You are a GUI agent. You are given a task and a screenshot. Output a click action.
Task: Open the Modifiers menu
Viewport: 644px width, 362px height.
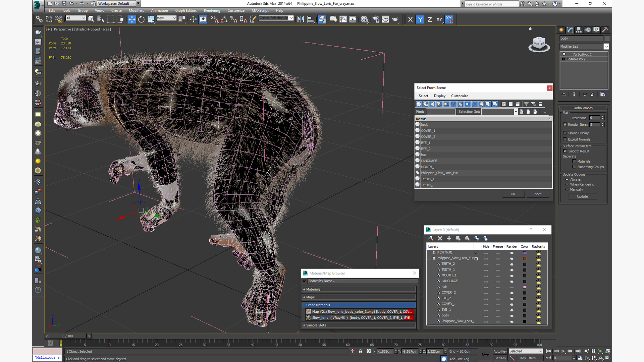coord(136,10)
